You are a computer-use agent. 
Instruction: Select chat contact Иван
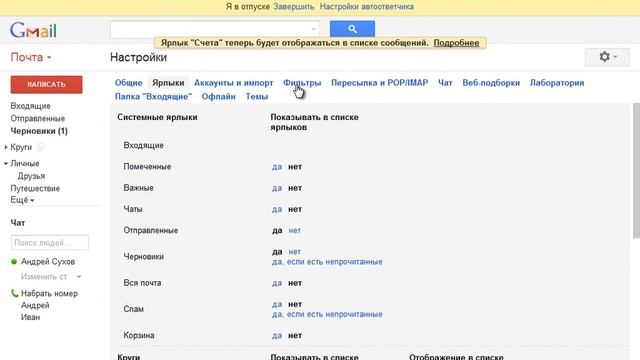coord(31,317)
